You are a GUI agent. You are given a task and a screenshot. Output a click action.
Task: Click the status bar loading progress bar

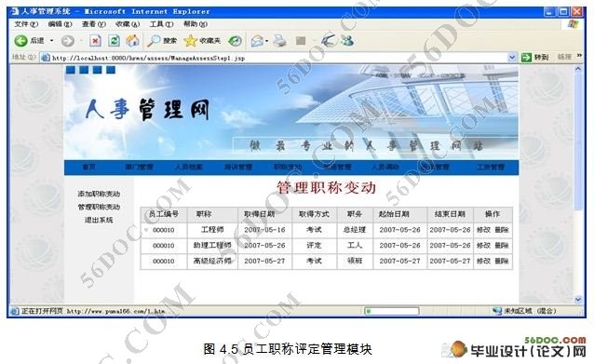pos(392,311)
